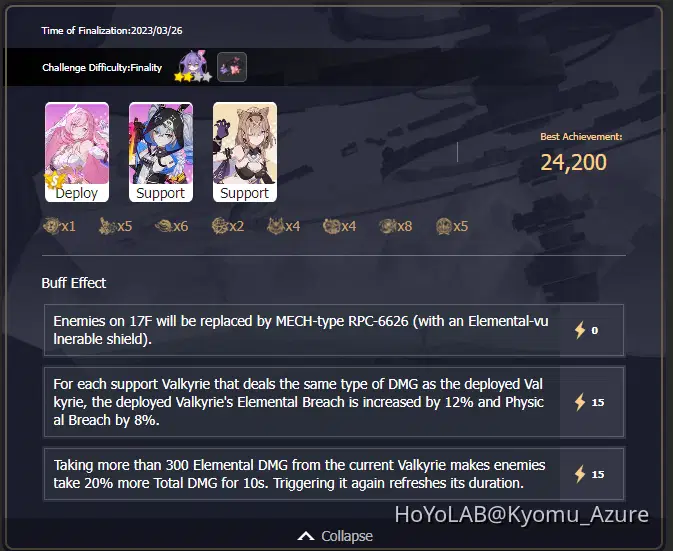Image resolution: width=673 pixels, height=551 pixels.
Task: Click the signet icon labeled x2
Action: [220, 226]
